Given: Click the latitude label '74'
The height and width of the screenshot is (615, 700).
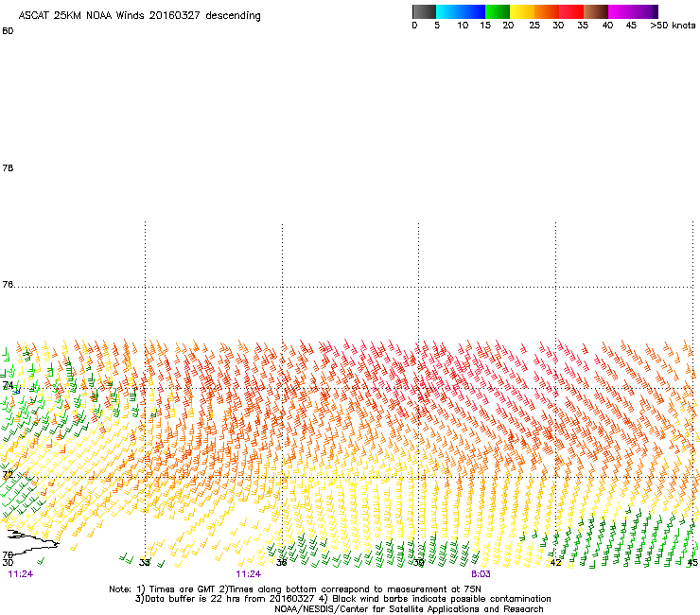Looking at the screenshot, I should point(8,385).
